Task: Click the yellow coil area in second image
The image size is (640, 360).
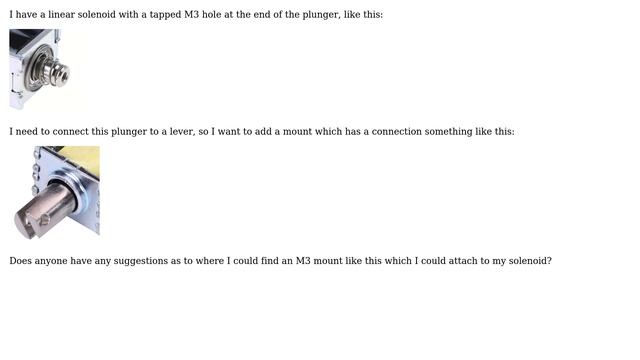Action: [82, 160]
